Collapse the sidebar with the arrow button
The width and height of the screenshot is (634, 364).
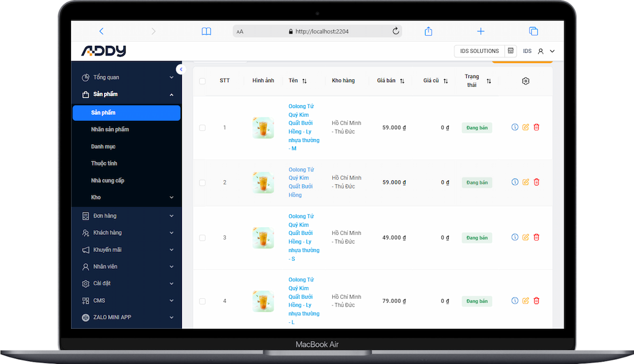pyautogui.click(x=181, y=69)
